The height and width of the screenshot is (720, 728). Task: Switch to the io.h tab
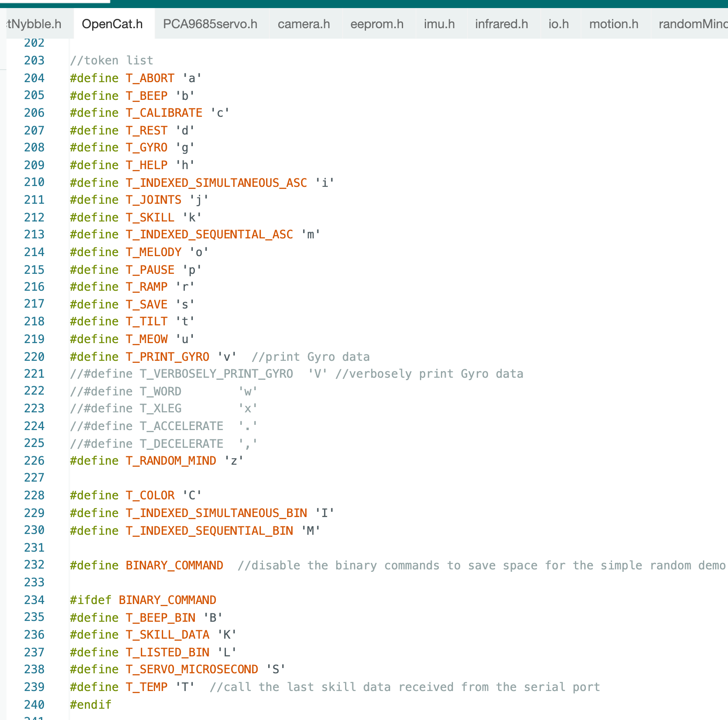[558, 24]
